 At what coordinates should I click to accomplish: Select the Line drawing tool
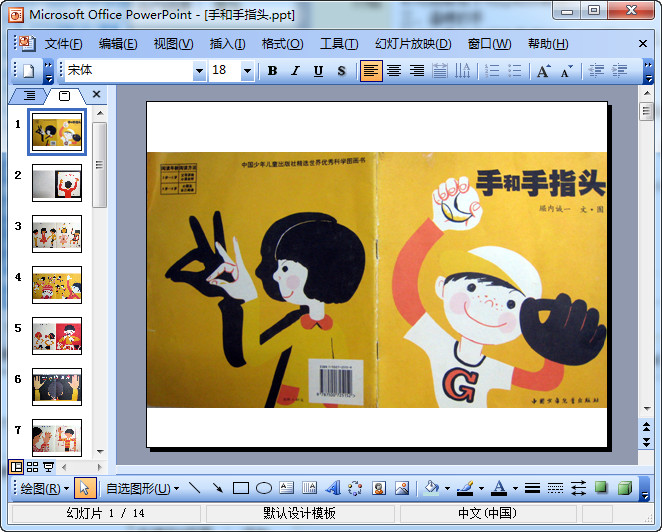click(x=195, y=489)
